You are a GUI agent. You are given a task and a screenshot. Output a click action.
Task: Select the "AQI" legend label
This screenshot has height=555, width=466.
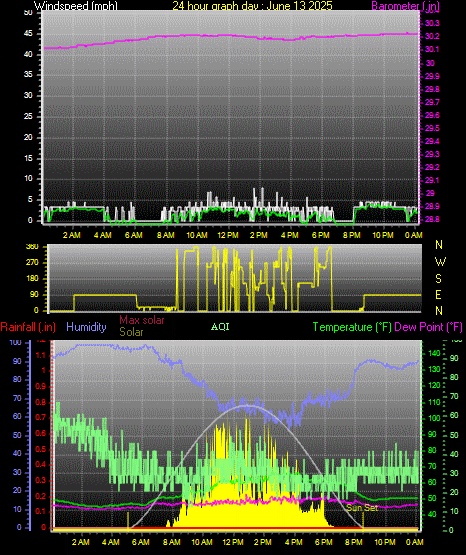tap(220, 327)
